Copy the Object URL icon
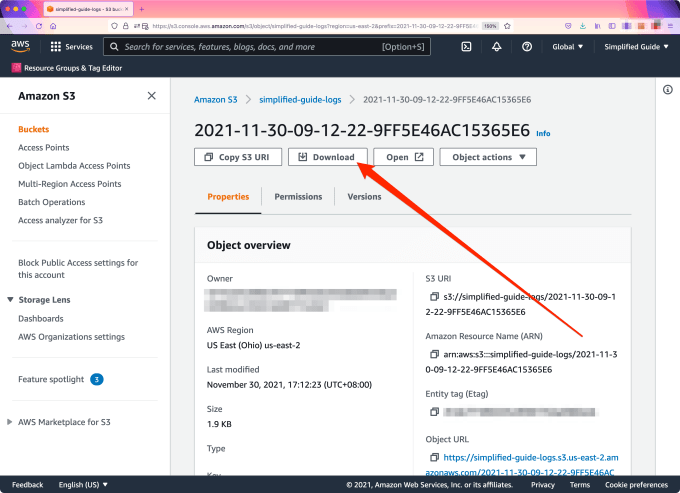The image size is (680, 493). 434,457
